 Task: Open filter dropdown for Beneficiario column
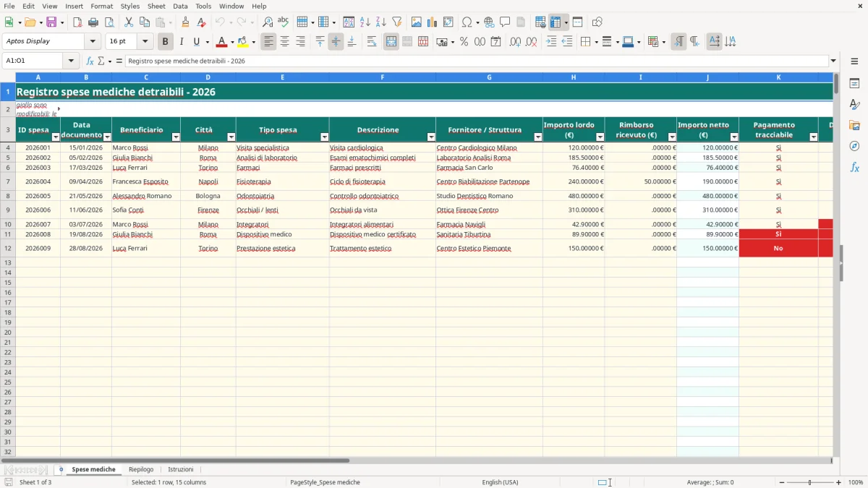pyautogui.click(x=176, y=137)
